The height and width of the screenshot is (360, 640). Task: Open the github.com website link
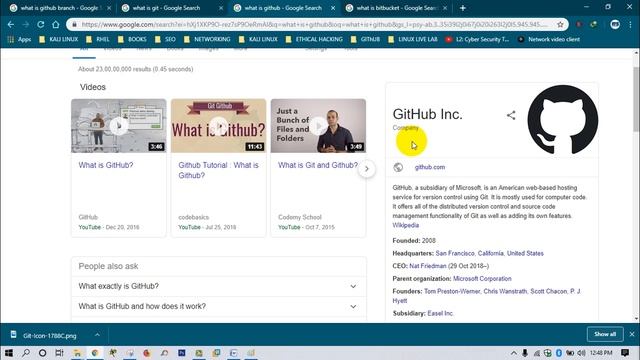[x=430, y=167]
